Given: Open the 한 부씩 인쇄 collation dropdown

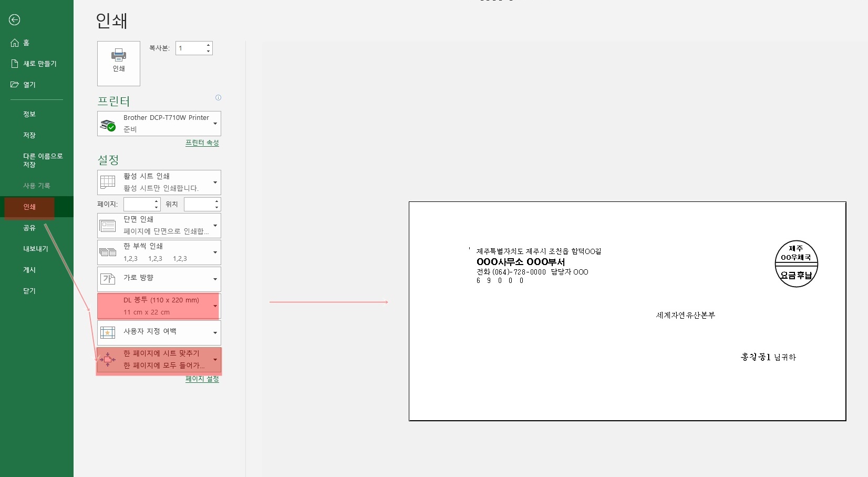Looking at the screenshot, I should [x=159, y=252].
